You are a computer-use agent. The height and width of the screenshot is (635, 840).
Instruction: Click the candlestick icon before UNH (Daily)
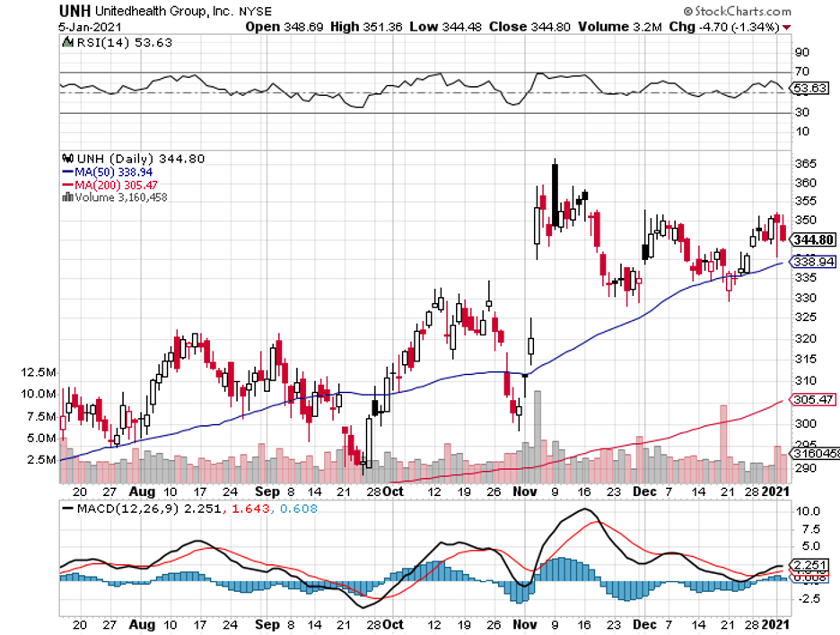point(68,159)
